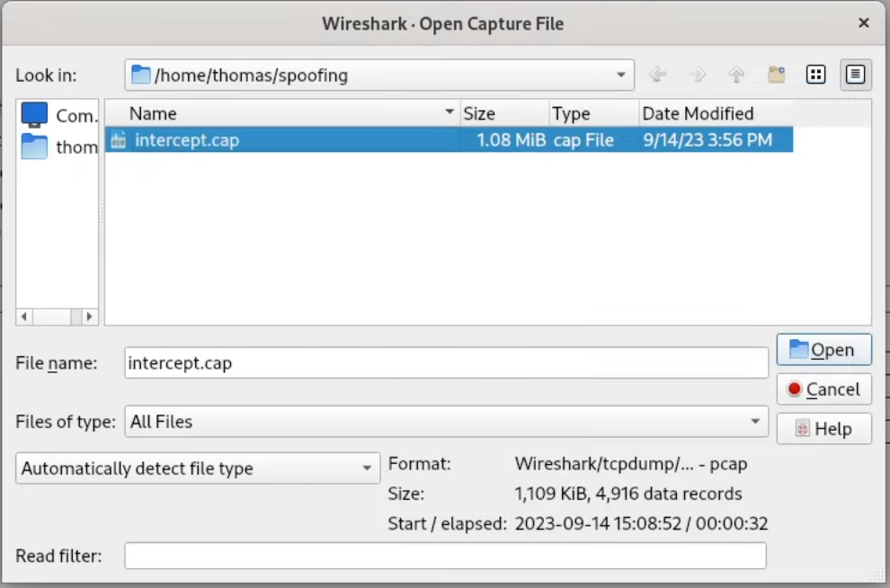
Task: Create a new folder icon
Action: coord(777,76)
